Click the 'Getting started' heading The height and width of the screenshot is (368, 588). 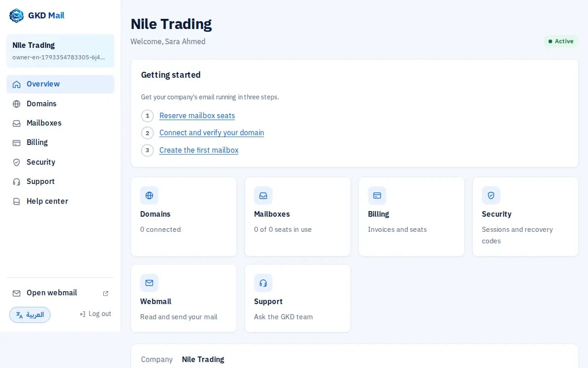171,75
